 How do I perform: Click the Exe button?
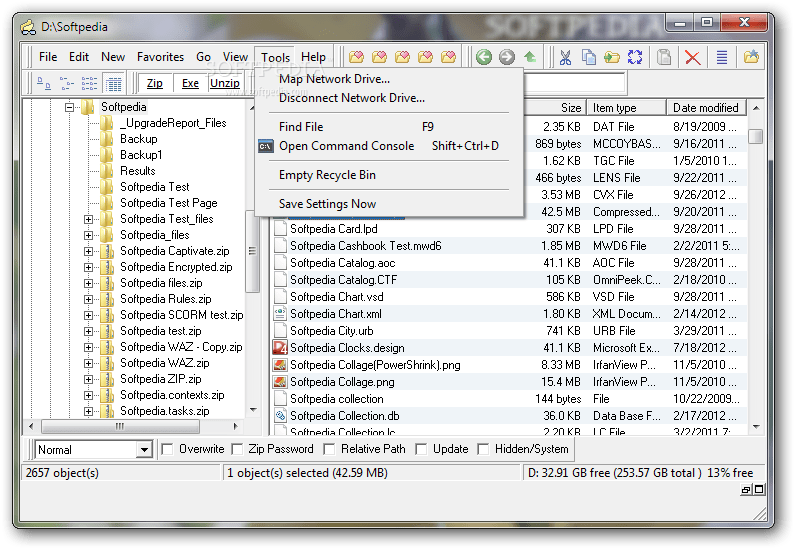point(190,83)
